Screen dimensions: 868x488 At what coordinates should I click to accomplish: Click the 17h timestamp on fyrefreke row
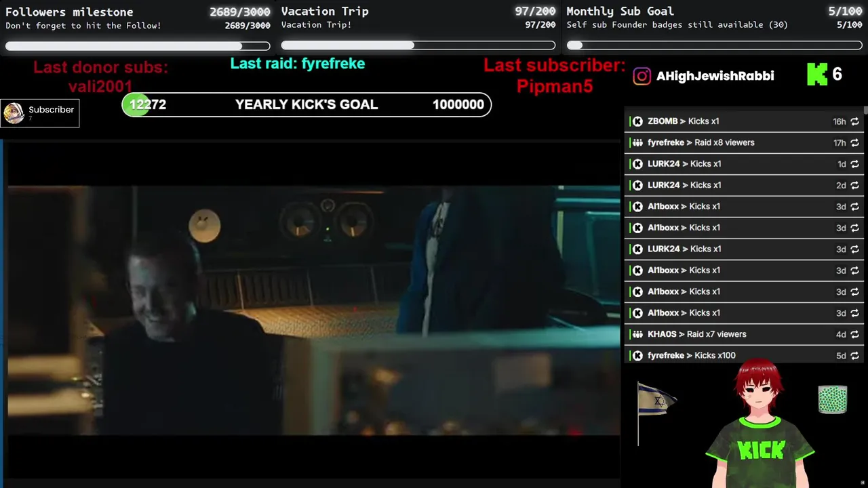tap(840, 143)
